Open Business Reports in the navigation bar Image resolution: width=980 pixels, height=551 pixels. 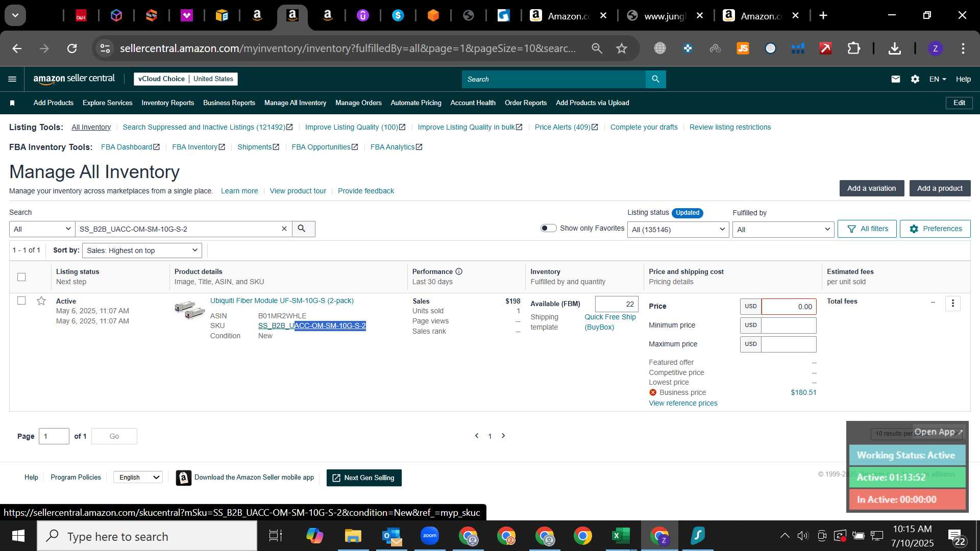(229, 103)
